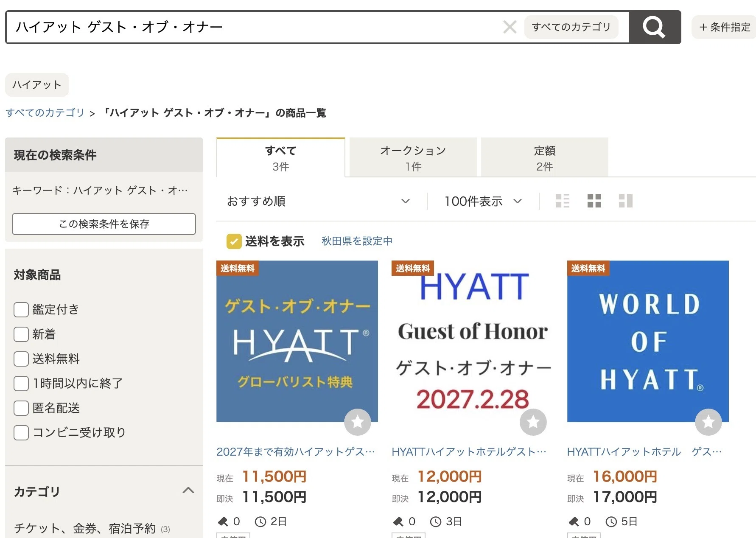This screenshot has width=756, height=538.
Task: Click the キーワード：ハイアット ゲスト・オ… text
Action: tap(100, 190)
